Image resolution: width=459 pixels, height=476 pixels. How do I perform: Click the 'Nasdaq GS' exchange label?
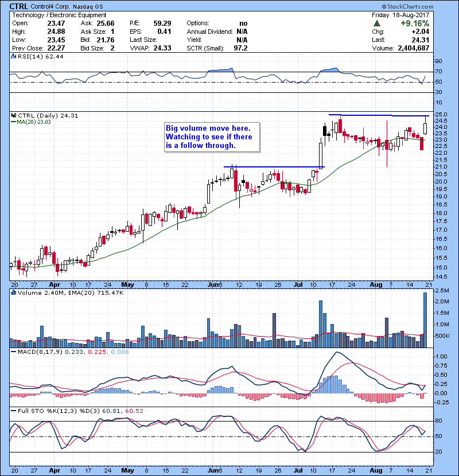coord(88,6)
